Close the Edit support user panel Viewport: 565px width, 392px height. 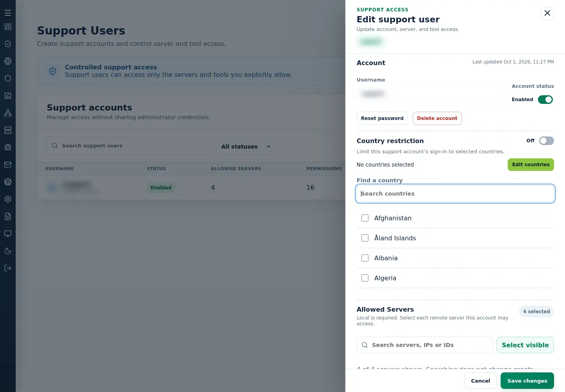click(547, 13)
